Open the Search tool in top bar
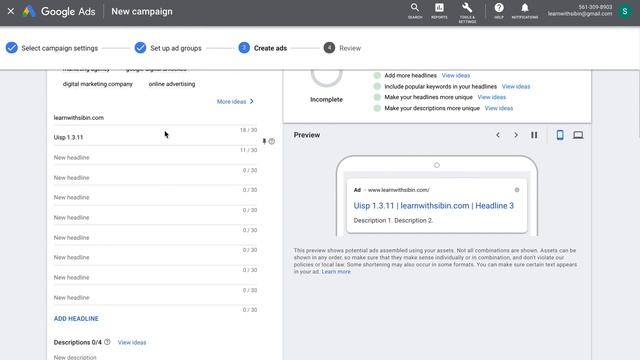640x360 pixels. [x=415, y=11]
